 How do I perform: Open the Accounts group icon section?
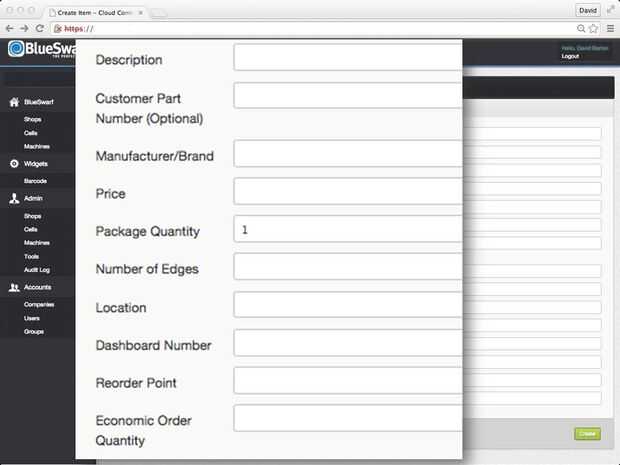click(x=14, y=287)
